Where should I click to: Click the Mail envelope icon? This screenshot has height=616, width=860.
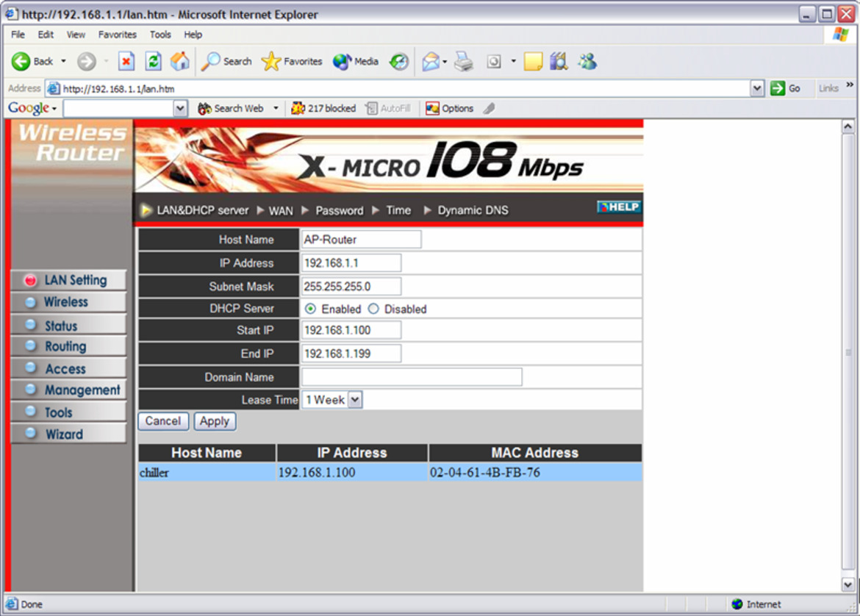tap(431, 62)
